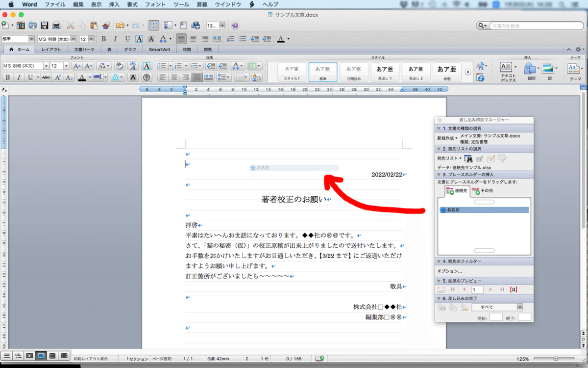Click the Paste clipboard icon

(95, 26)
